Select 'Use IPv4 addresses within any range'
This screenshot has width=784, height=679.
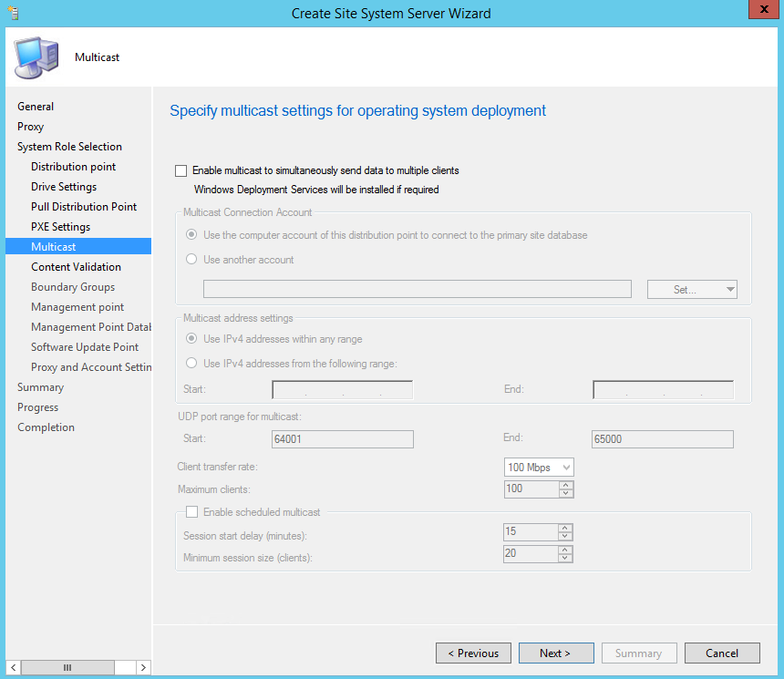191,338
